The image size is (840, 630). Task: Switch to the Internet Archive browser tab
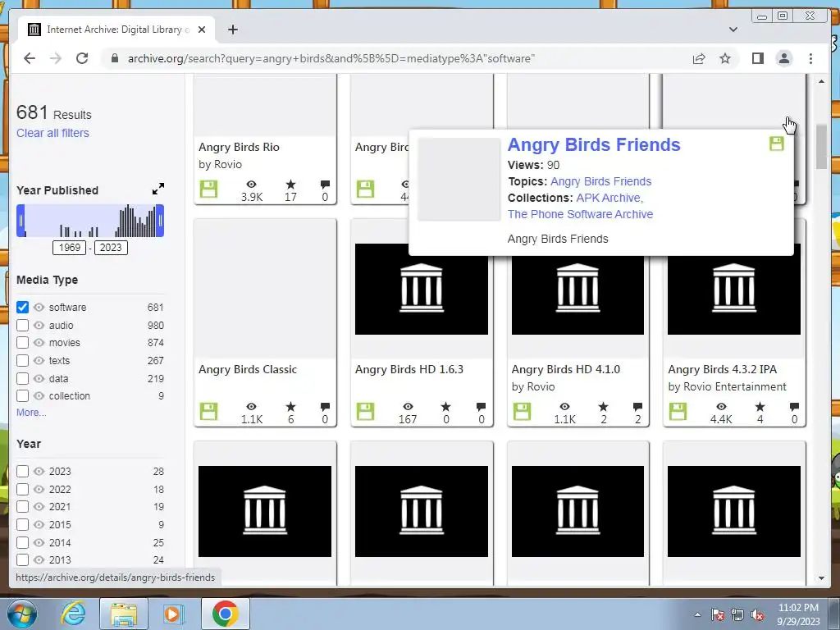(x=116, y=30)
